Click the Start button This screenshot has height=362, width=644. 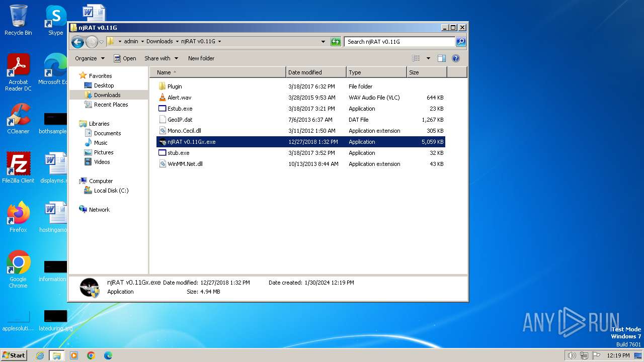(x=14, y=355)
